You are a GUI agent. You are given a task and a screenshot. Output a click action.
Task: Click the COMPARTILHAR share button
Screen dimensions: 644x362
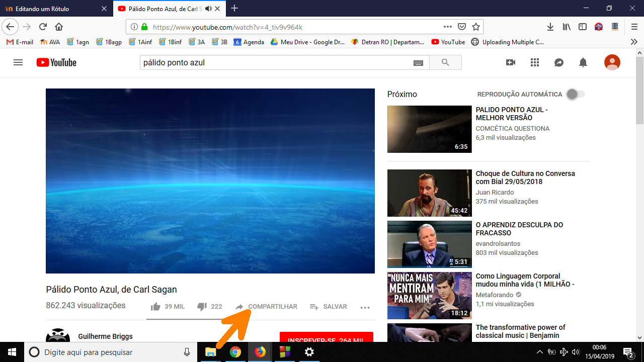tap(267, 307)
